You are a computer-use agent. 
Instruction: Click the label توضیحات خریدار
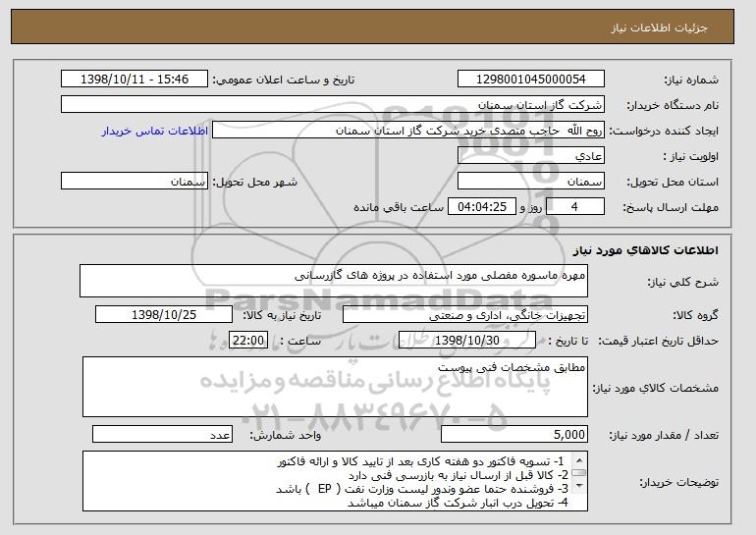[x=678, y=482]
